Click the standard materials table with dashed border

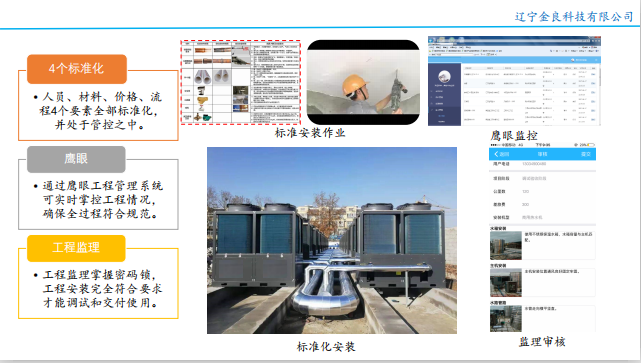[241, 82]
